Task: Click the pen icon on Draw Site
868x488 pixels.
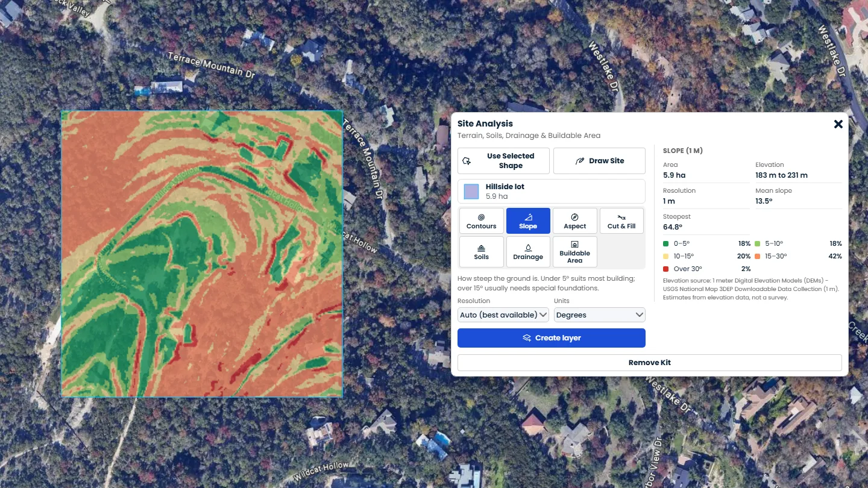Action: click(x=580, y=161)
